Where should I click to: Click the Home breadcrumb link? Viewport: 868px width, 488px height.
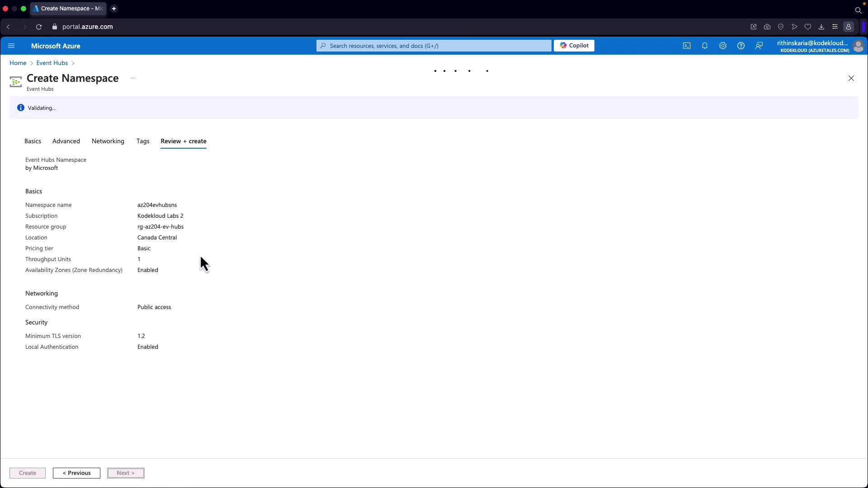pos(18,63)
